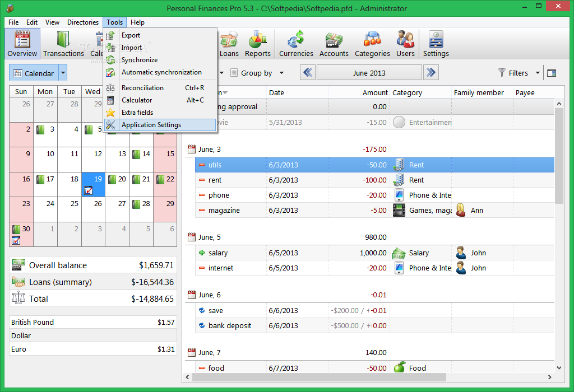Click the reminder icon on June 30
The height and width of the screenshot is (392, 574).
coord(16,241)
